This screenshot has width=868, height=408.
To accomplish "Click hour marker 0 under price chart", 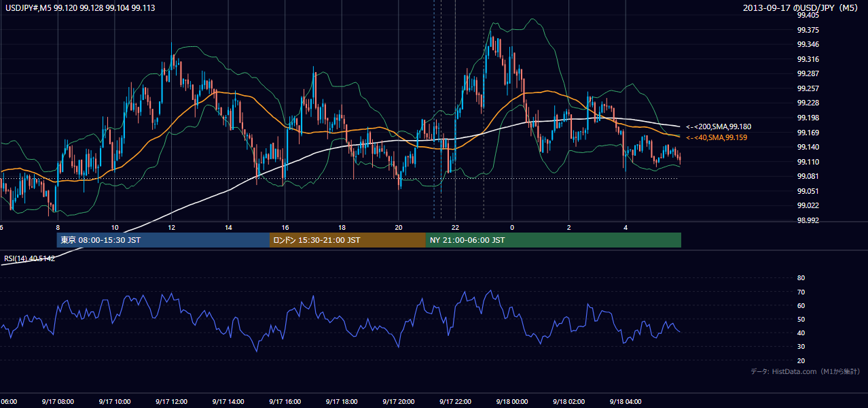I will [x=512, y=227].
